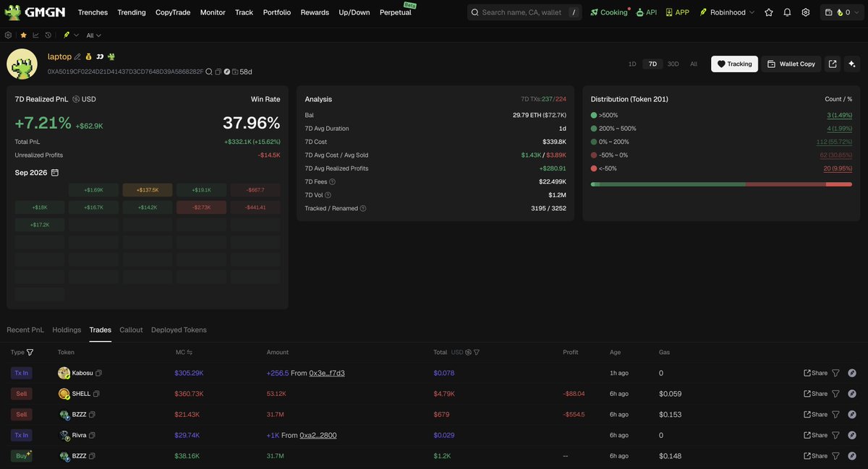
Task: Click the favorites star icon in header
Action: (769, 12)
